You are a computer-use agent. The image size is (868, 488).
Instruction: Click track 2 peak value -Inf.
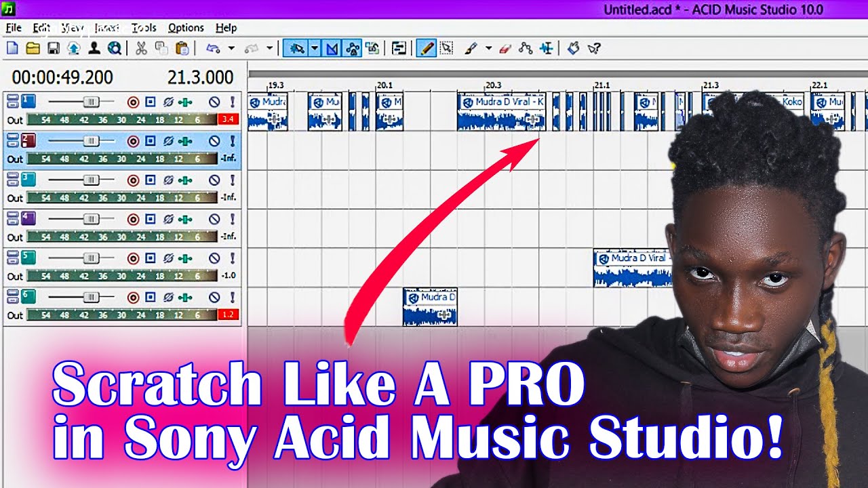[x=228, y=159]
